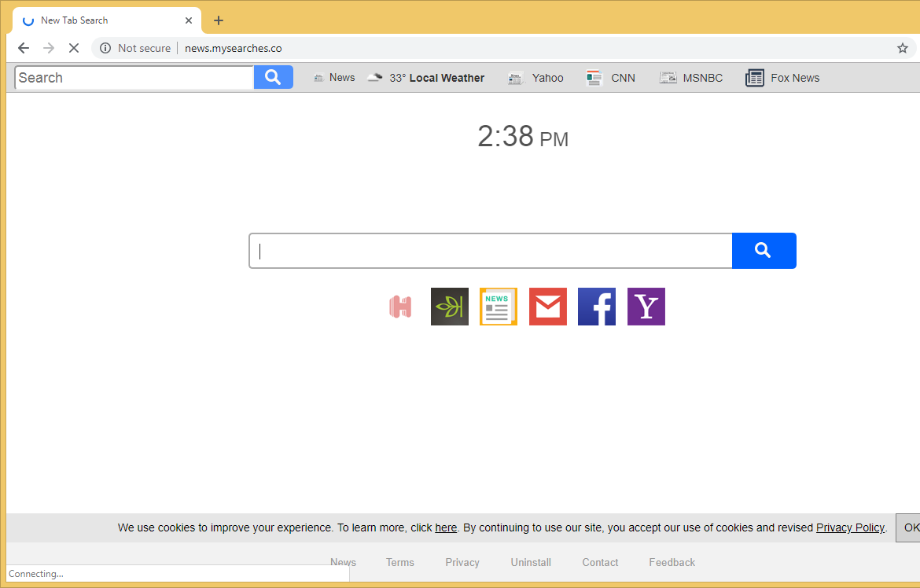Click the browser forward arrow
This screenshot has width=920, height=588.
pyautogui.click(x=49, y=48)
